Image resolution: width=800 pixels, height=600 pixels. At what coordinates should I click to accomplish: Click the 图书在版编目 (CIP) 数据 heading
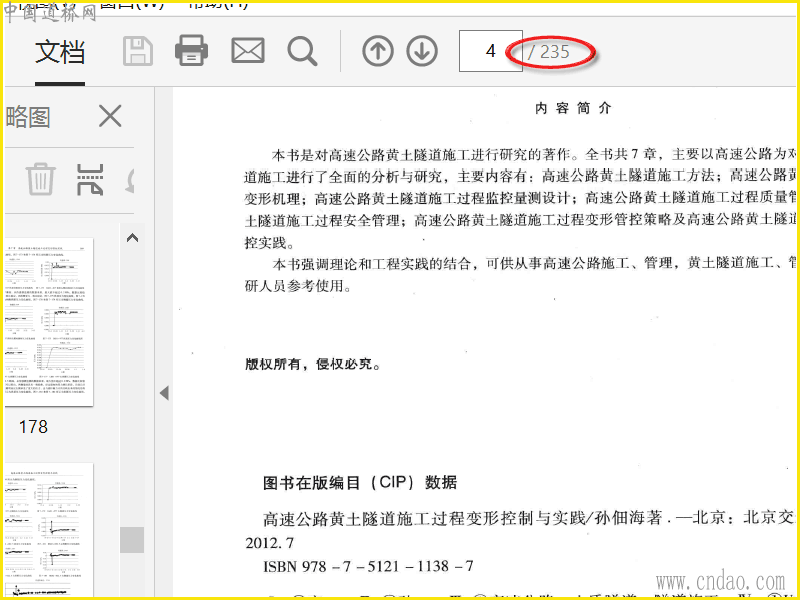[360, 483]
